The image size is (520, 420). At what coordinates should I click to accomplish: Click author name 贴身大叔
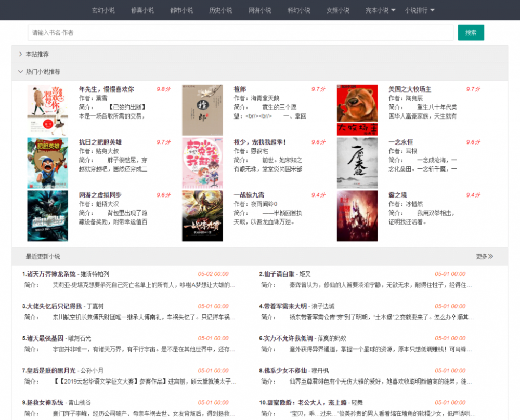click(x=107, y=151)
